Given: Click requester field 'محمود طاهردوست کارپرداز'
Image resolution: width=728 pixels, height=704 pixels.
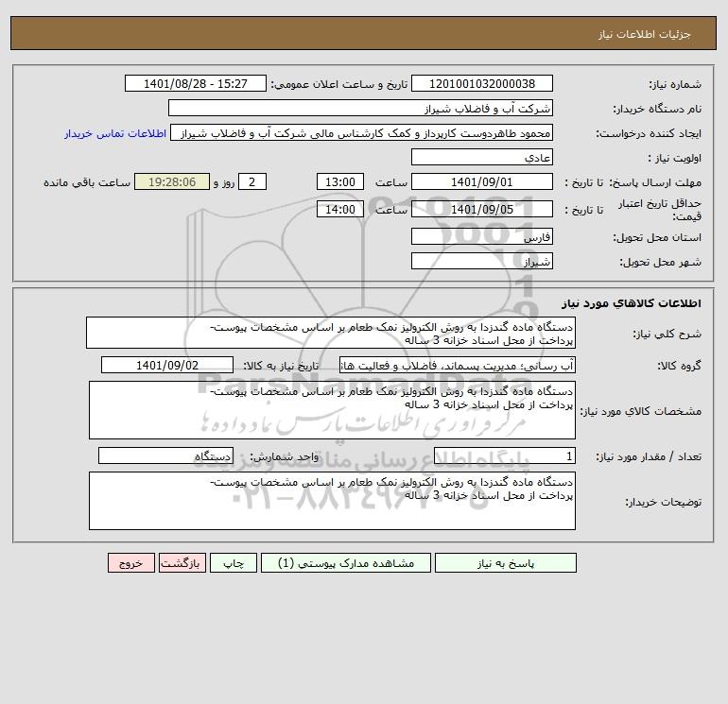Looking at the screenshot, I should pos(362,132).
